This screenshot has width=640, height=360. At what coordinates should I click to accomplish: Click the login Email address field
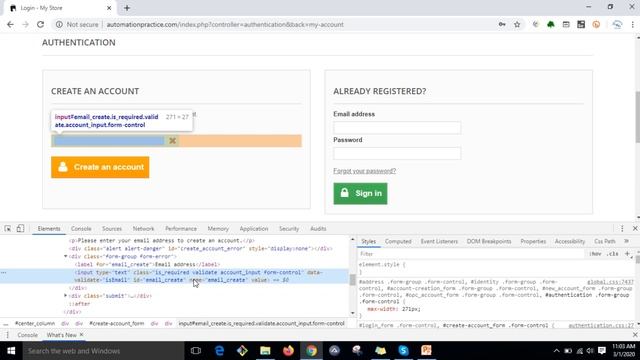(397, 128)
